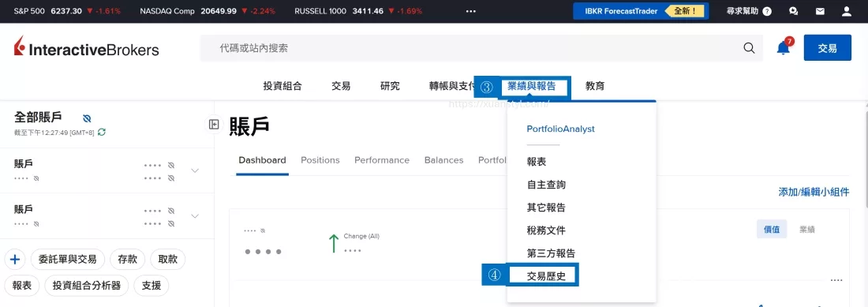Toggle privacy eye beside 全部賬戶
Screen dimensions: 868x307
[87, 118]
